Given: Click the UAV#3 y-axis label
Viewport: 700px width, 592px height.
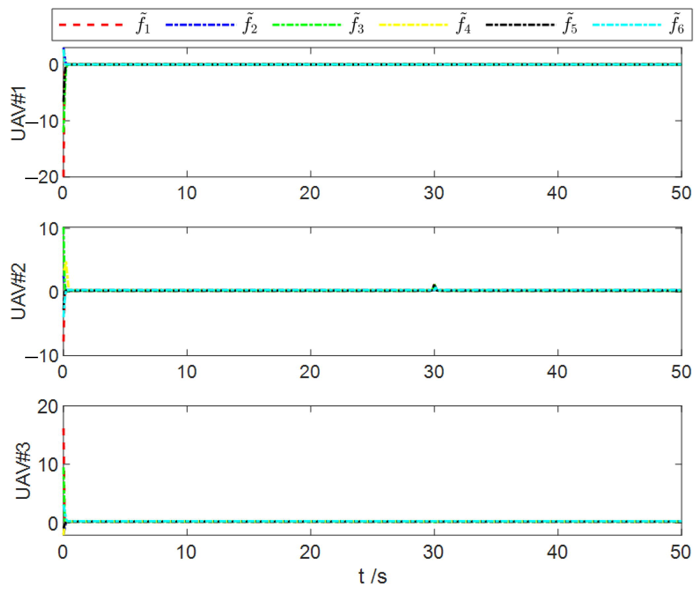Looking at the screenshot, I should pos(23,470).
